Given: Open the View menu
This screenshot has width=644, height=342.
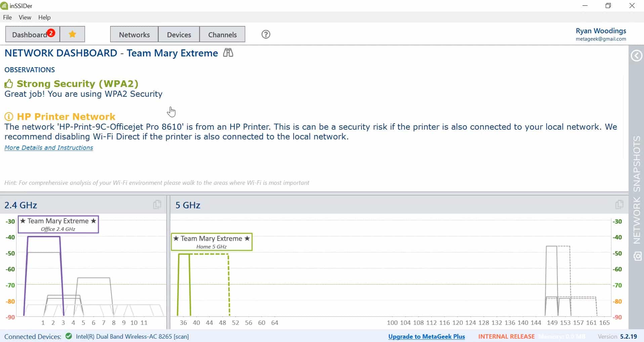Looking at the screenshot, I should (x=25, y=17).
